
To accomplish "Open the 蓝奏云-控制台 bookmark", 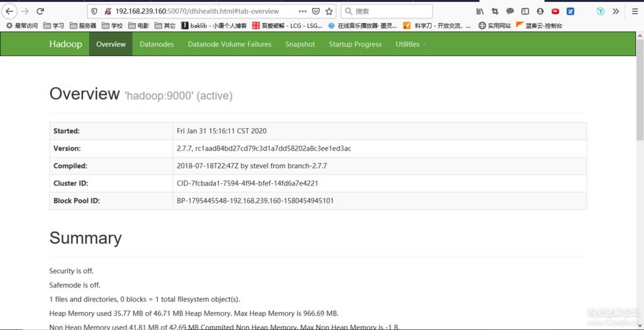I will point(539,26).
